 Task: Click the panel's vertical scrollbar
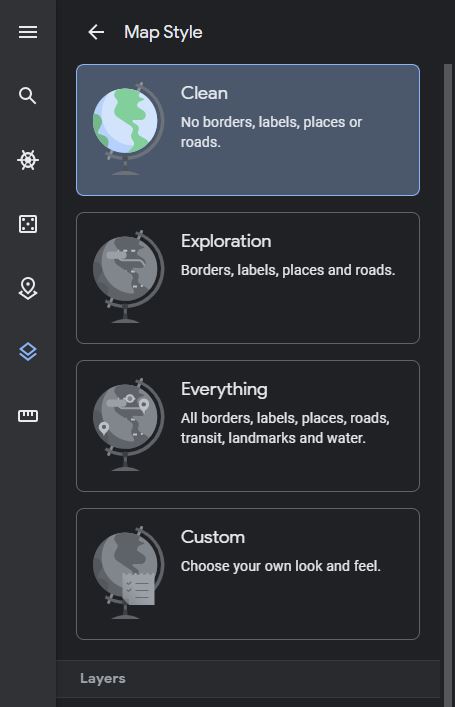tap(448, 383)
